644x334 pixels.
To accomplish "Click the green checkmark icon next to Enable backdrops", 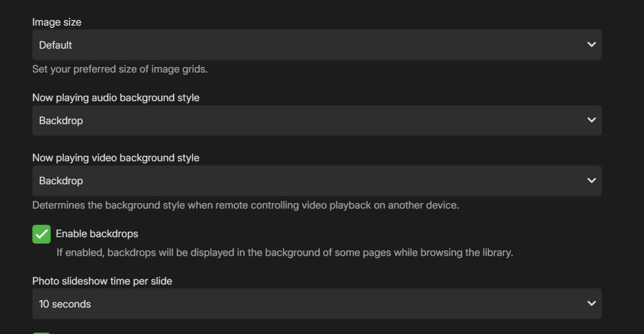I will tap(41, 234).
